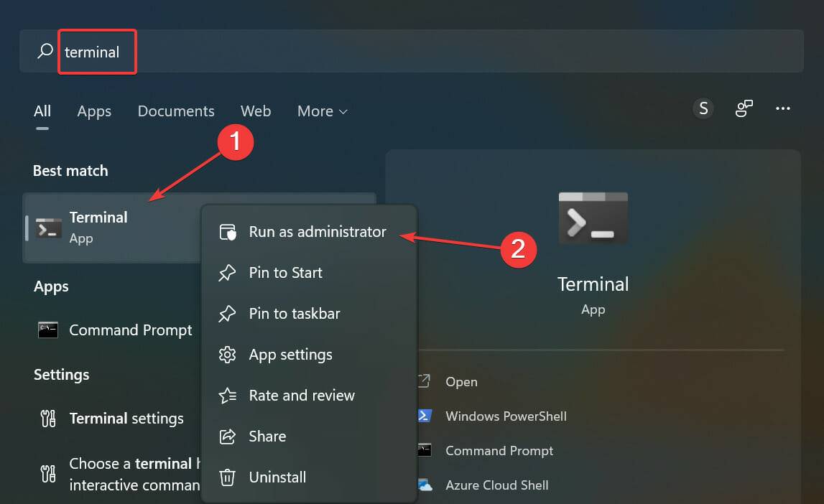Image resolution: width=824 pixels, height=504 pixels.
Task: Click the Share icon in the context menu
Action: pyautogui.click(x=227, y=436)
